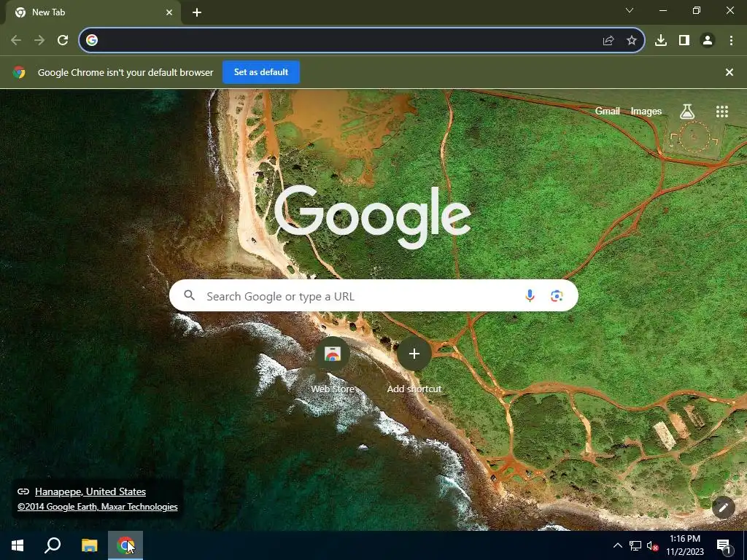The image size is (747, 560).
Task: Click the Google search box
Action: point(373,296)
